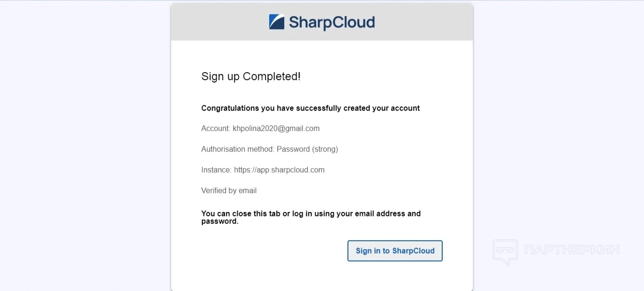Click the Password (strong) text
This screenshot has height=291, width=644.
coord(307,149)
